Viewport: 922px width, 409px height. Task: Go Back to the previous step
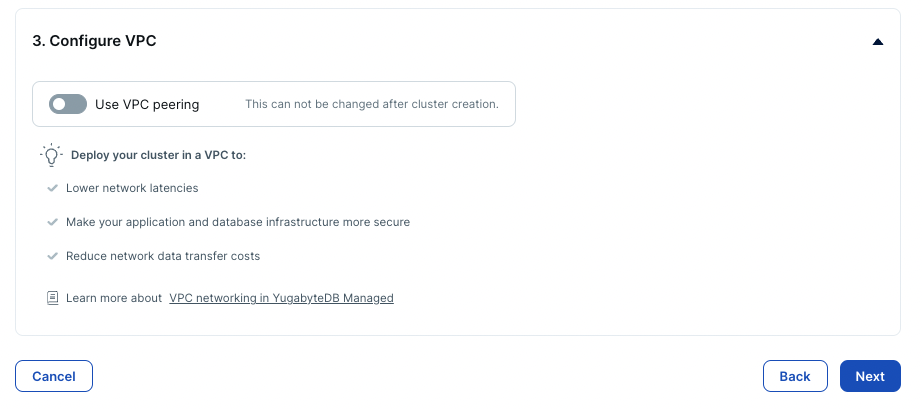click(794, 376)
